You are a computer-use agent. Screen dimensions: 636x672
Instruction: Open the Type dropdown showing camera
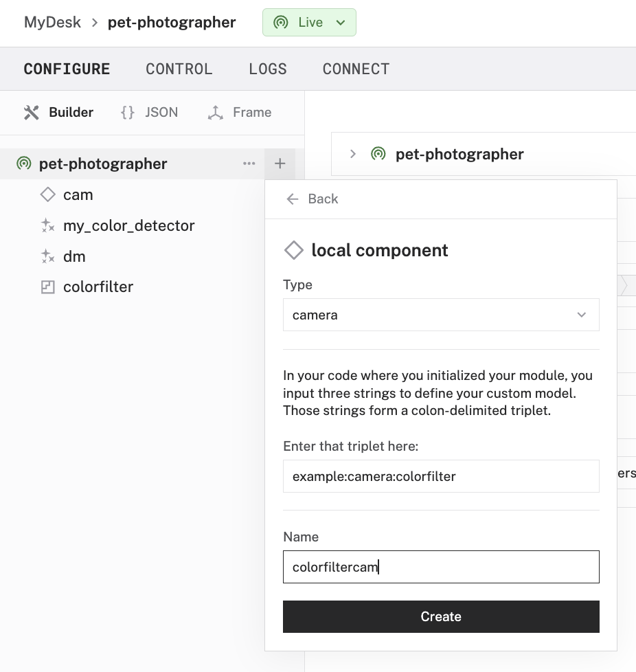(440, 315)
